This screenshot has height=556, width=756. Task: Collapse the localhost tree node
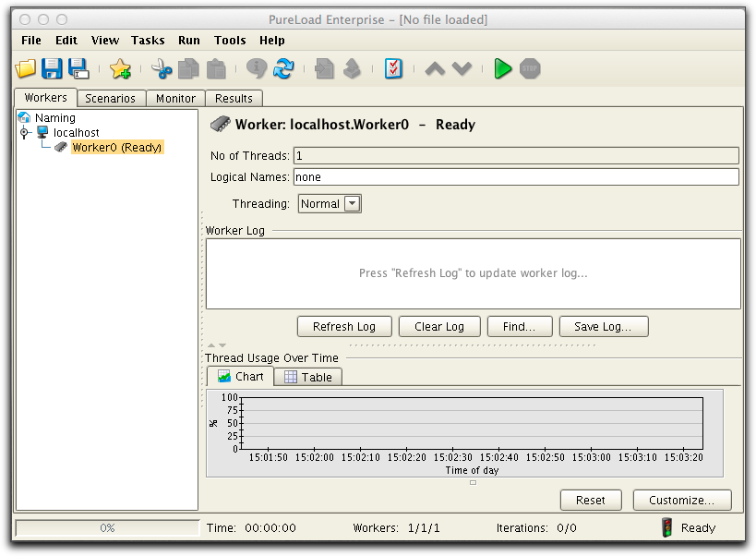pyautogui.click(x=24, y=132)
